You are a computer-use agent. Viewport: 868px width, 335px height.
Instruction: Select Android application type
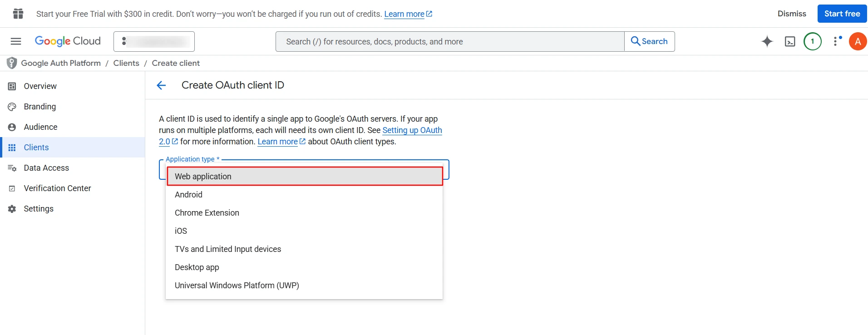tap(304, 195)
